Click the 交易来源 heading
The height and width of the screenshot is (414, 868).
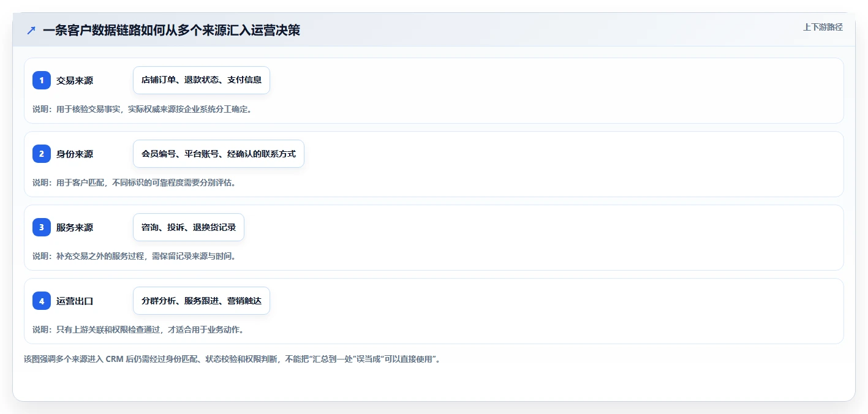[x=75, y=80]
